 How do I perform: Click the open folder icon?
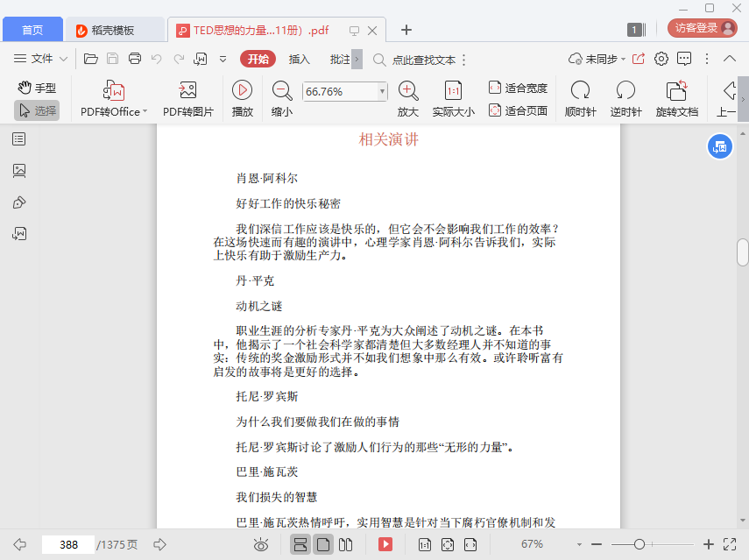[x=91, y=59]
